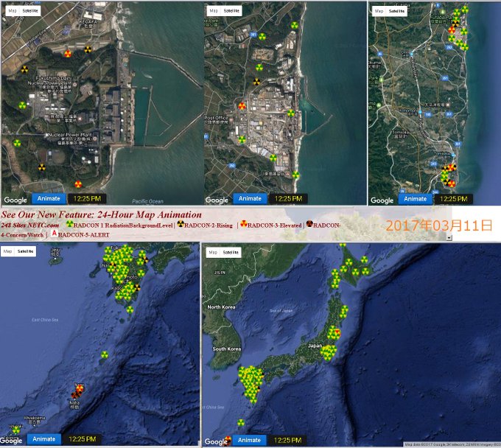Click the lone green marker in the East China Sea
The image size is (501, 448).
[x=105, y=354]
